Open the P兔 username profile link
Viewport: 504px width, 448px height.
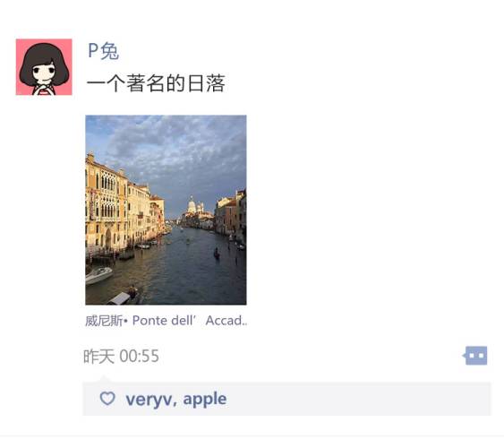pos(104,50)
